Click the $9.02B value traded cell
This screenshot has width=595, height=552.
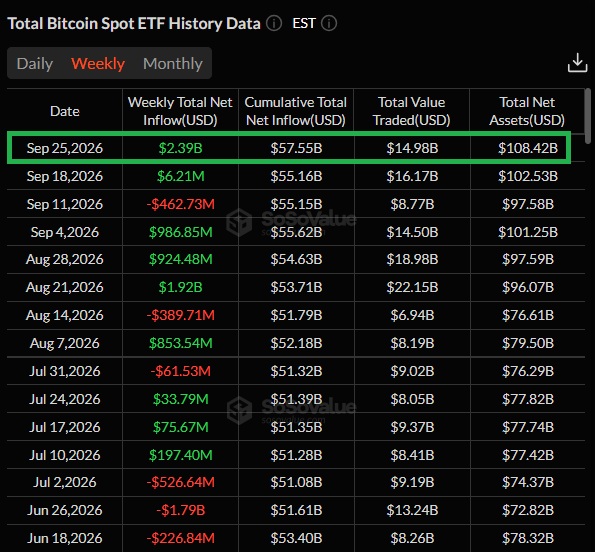[412, 371]
